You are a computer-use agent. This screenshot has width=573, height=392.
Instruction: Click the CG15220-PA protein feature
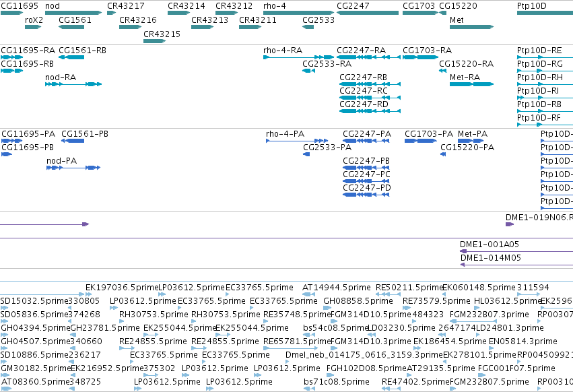443,154
